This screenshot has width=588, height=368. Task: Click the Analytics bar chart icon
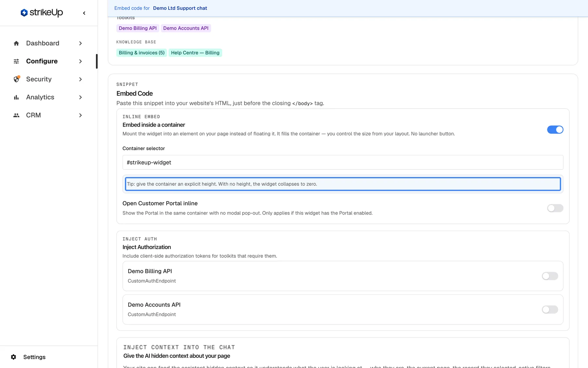click(x=16, y=97)
